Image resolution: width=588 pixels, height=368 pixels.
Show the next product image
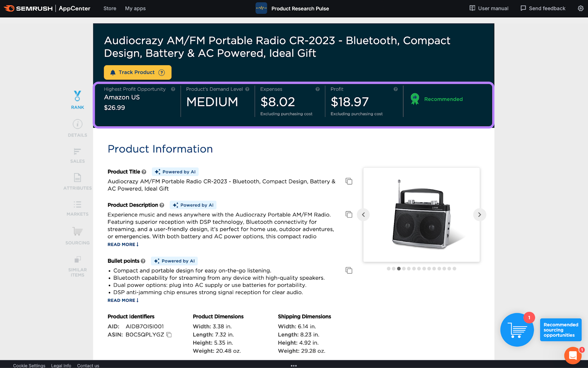[479, 215]
